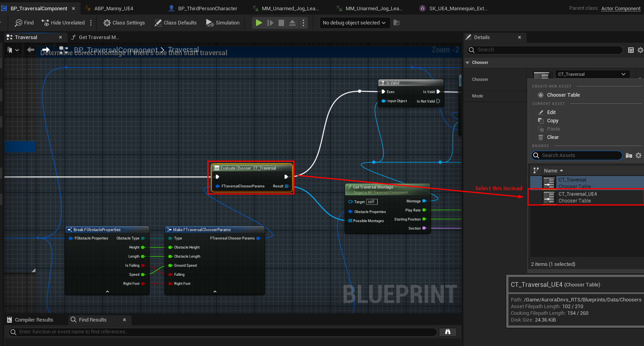Viewport: 644px width, 346px height.
Task: Open the debug object selector dropdown
Action: [x=354, y=23]
